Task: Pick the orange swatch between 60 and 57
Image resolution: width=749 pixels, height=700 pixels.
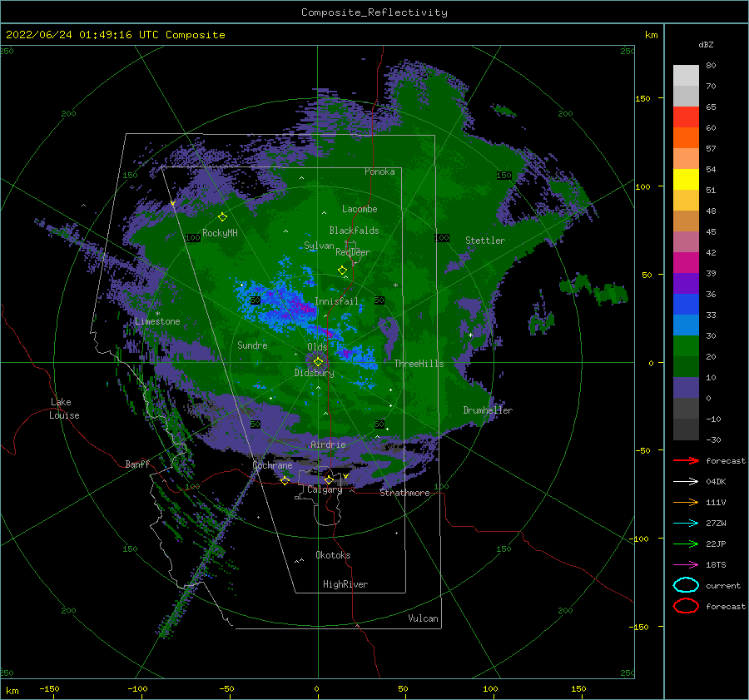Action: point(686,137)
